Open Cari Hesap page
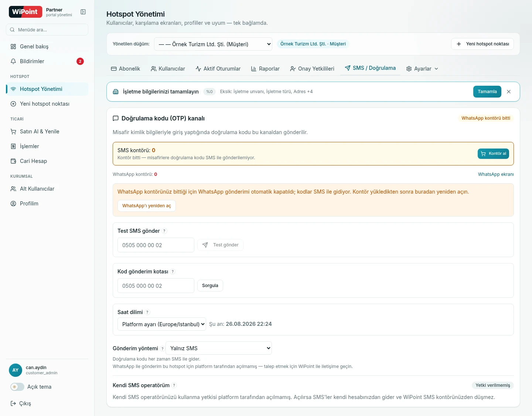Screen dimensions: 532x416 click(x=47, y=161)
